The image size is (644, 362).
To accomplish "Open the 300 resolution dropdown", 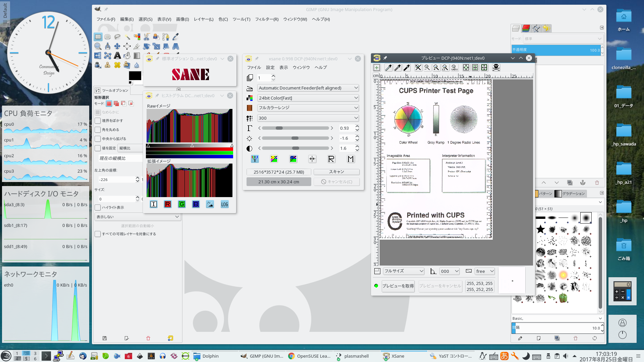I will 308,118.
